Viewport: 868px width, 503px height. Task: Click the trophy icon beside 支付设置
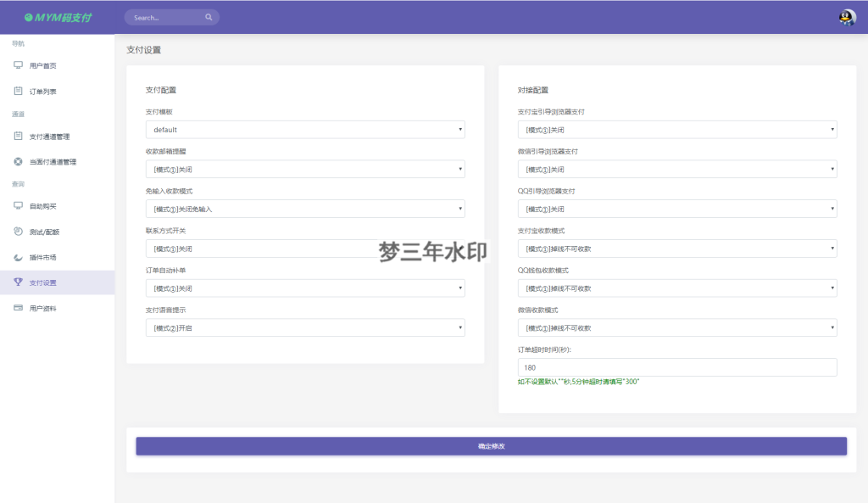point(19,282)
